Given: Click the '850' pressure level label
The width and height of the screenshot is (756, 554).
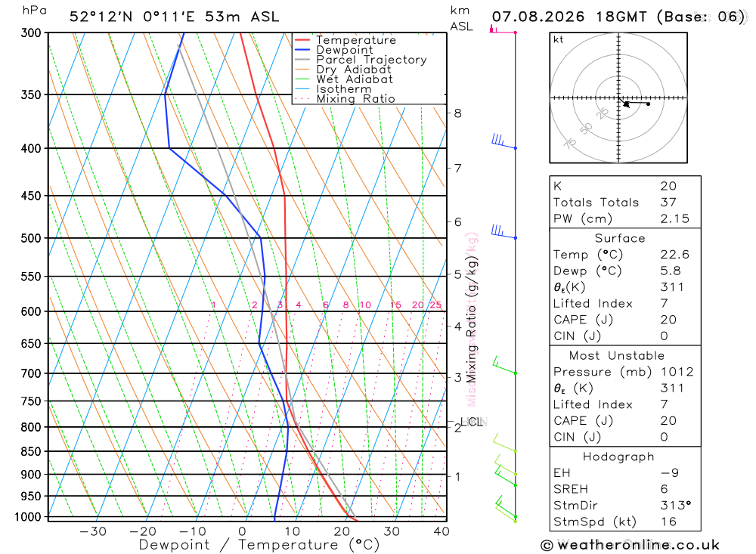Looking at the screenshot, I should point(31,451).
